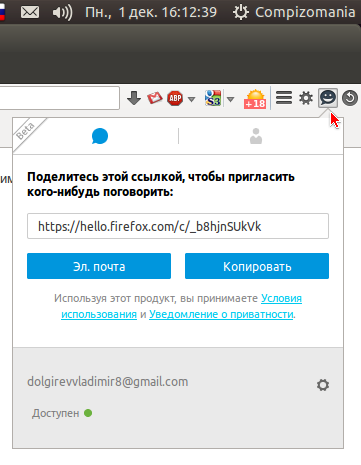Image resolution: width=361 pixels, height=465 pixels.
Task: Switch to the contacts person tab
Action: [256, 136]
